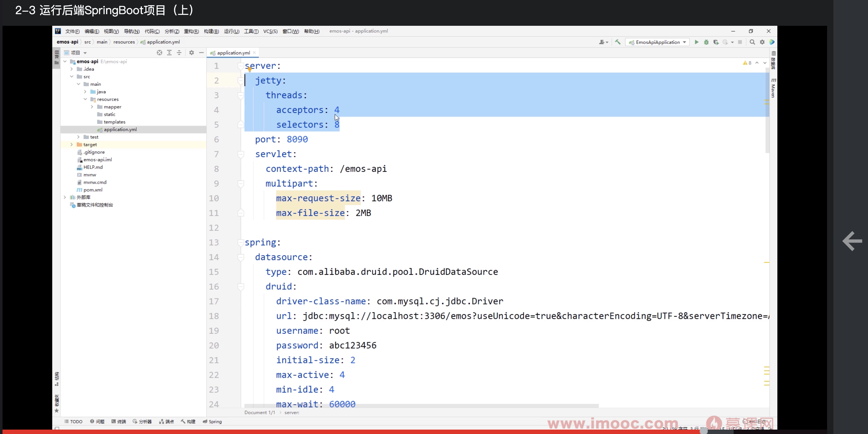
Task: Toggle fold marker on the datasource line
Action: [x=240, y=257]
